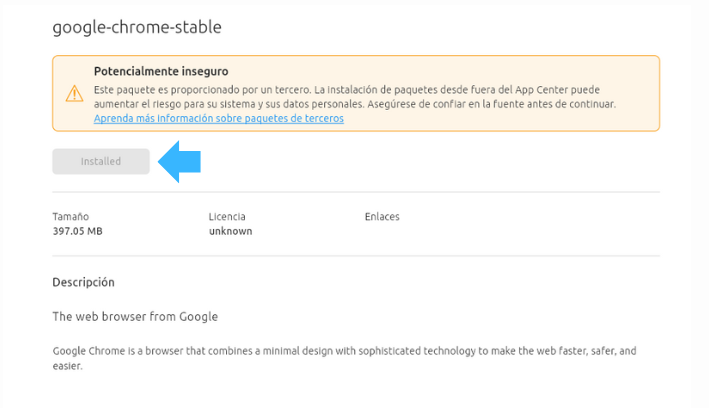Click the divider line below the Installed button
The image size is (709, 408).
coord(356,192)
